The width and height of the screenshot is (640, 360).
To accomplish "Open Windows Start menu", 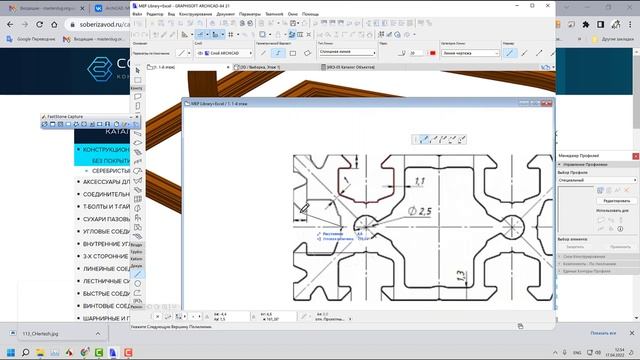I will click(11, 352).
